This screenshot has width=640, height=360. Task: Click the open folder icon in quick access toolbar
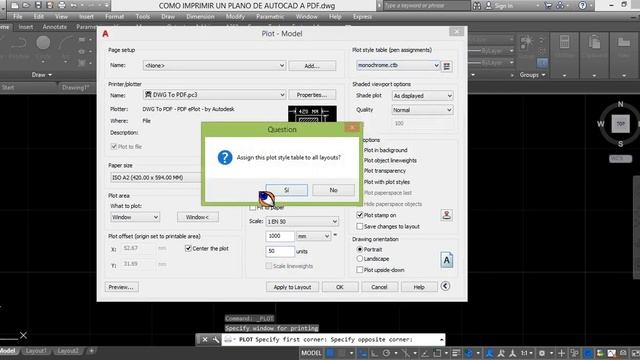26,5
